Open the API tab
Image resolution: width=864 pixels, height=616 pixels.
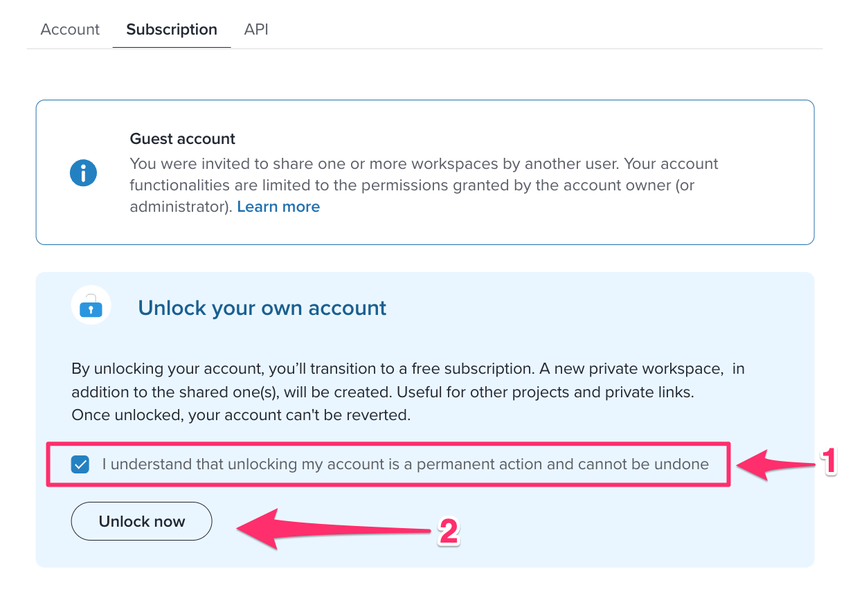[256, 30]
